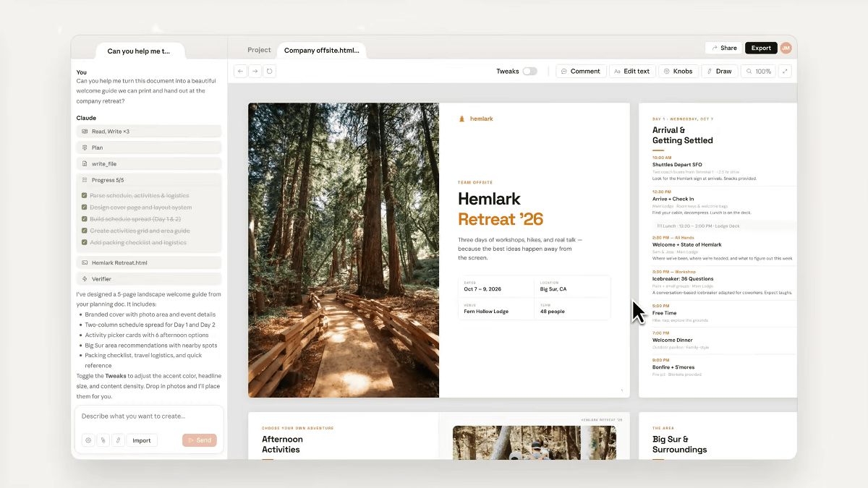This screenshot has width=868, height=488.
Task: Click the JM user avatar
Action: 786,48
